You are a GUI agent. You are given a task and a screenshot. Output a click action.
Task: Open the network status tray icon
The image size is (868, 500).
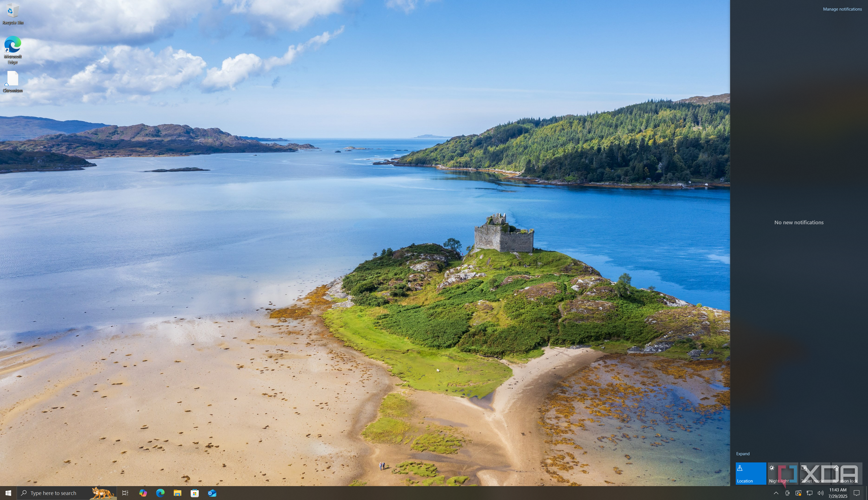click(809, 493)
